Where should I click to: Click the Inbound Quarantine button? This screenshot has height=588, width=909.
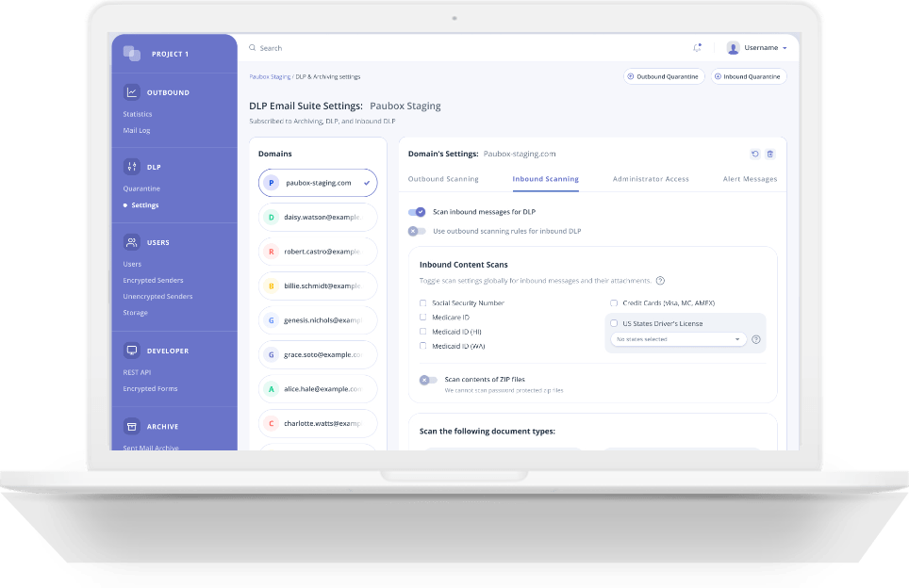[749, 76]
